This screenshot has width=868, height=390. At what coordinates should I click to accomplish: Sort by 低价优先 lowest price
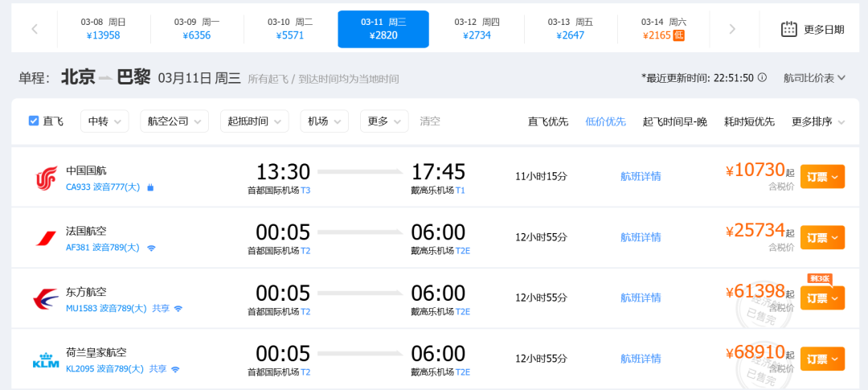pos(605,121)
